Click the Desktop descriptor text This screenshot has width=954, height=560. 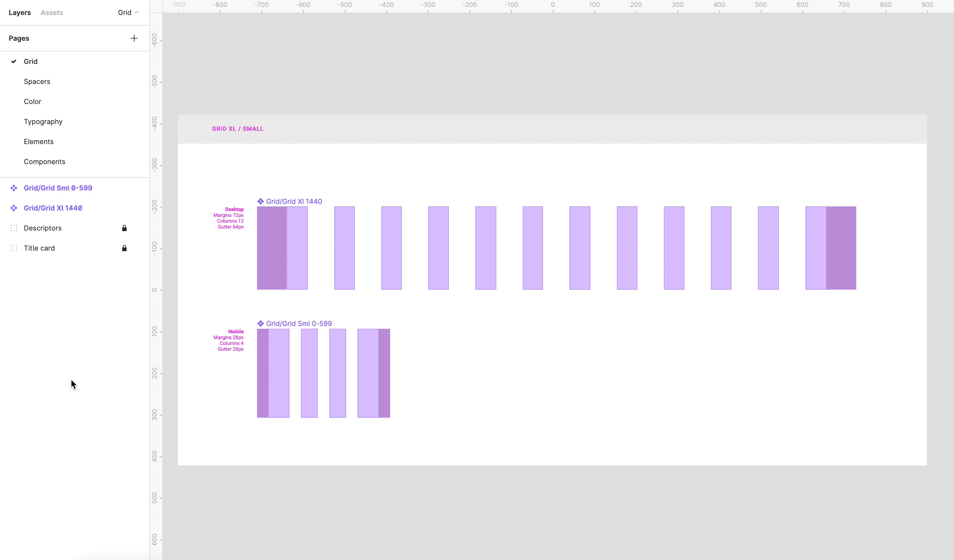pyautogui.click(x=234, y=209)
